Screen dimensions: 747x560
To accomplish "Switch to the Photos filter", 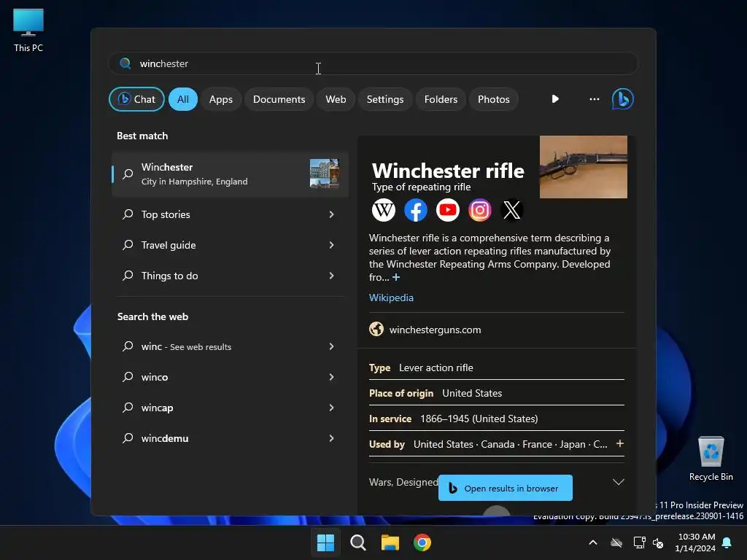I will point(494,99).
